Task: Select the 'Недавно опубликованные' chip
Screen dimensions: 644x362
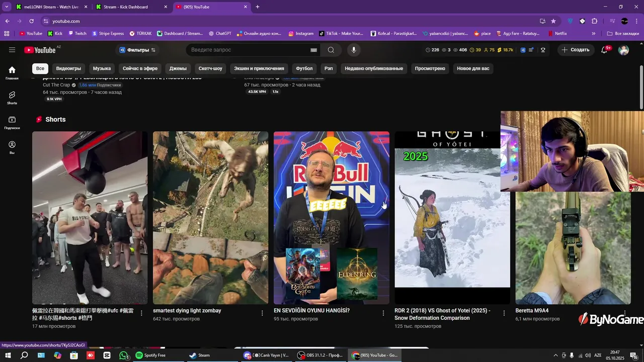Action: click(374, 68)
